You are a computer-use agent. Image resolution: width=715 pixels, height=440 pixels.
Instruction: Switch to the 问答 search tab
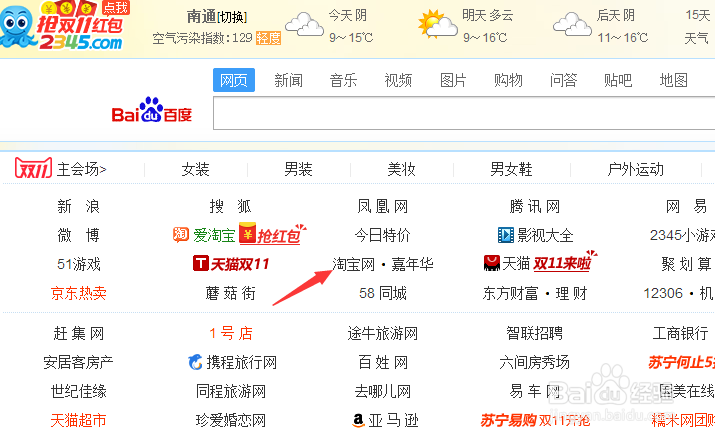(x=563, y=80)
